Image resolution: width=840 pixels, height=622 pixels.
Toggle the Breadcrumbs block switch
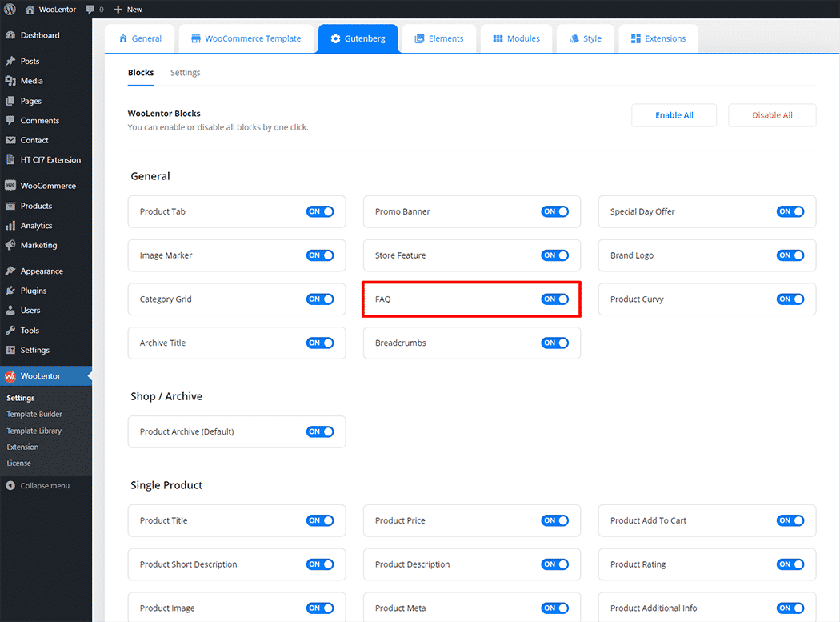click(555, 343)
